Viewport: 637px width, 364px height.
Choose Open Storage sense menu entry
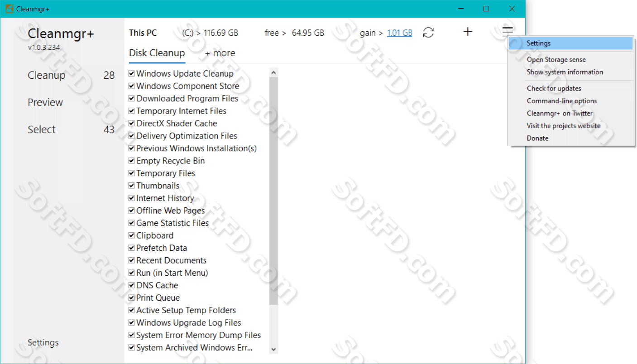pyautogui.click(x=570, y=60)
